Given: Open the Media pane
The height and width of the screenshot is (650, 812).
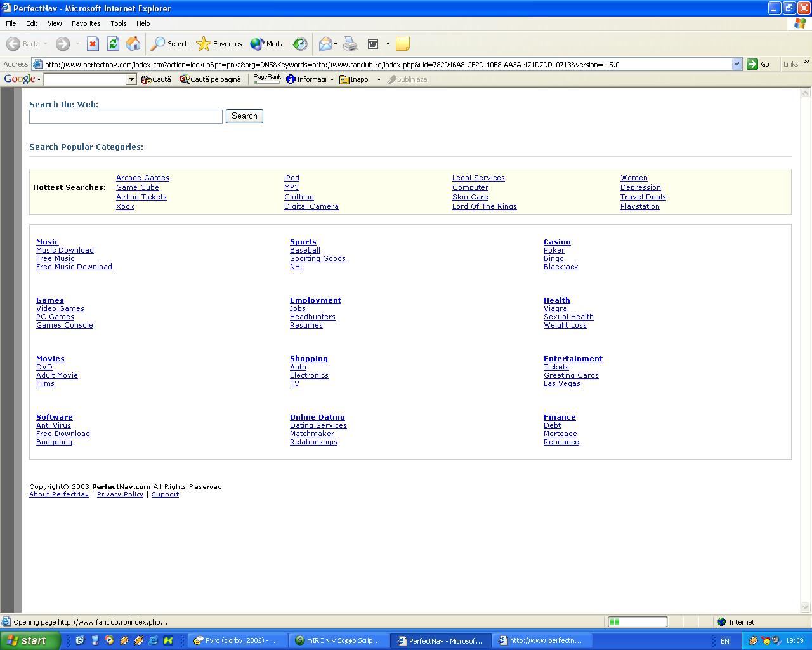Looking at the screenshot, I should point(267,44).
